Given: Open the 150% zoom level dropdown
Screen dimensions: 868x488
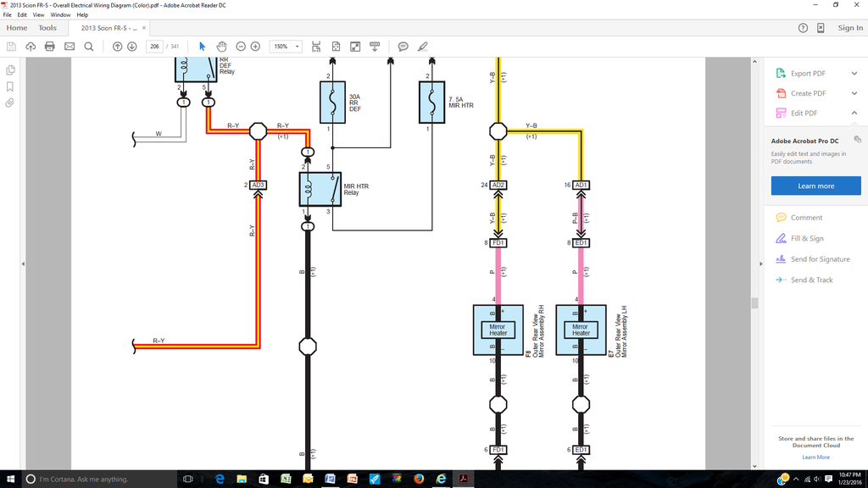Looking at the screenshot, I should (286, 46).
